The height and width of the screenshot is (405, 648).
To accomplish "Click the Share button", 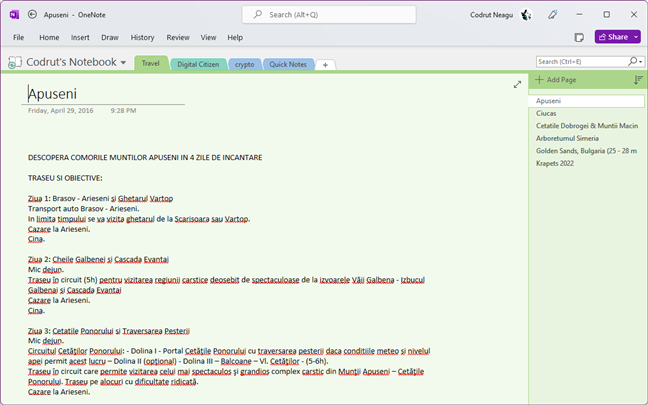I will 613,37.
